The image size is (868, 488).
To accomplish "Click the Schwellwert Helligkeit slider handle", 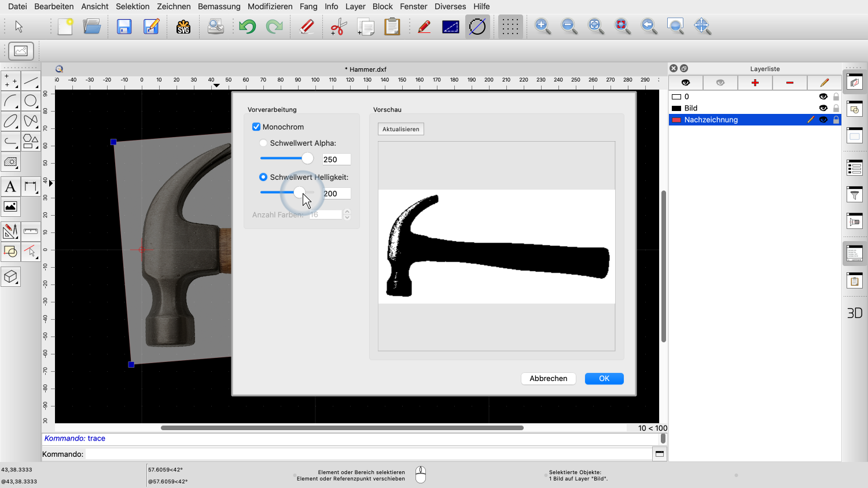I will [299, 193].
